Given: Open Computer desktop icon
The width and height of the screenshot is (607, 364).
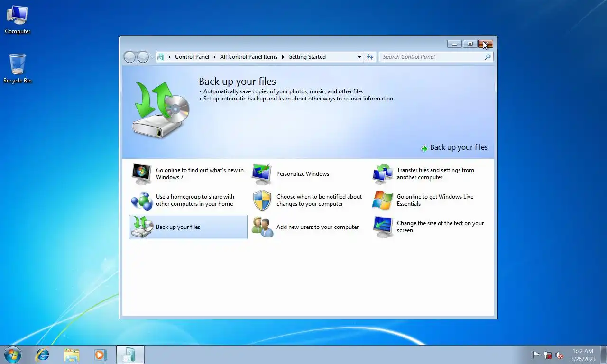Looking at the screenshot, I should click(18, 20).
